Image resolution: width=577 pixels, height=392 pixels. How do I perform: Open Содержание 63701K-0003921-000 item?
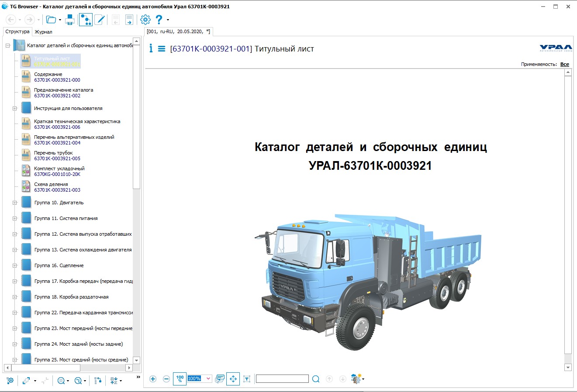[57, 77]
